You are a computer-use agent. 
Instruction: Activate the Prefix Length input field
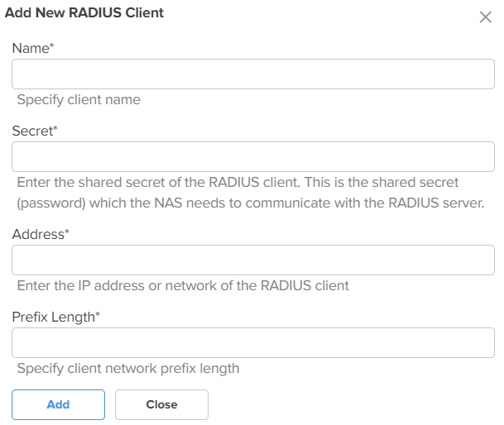pyautogui.click(x=253, y=342)
